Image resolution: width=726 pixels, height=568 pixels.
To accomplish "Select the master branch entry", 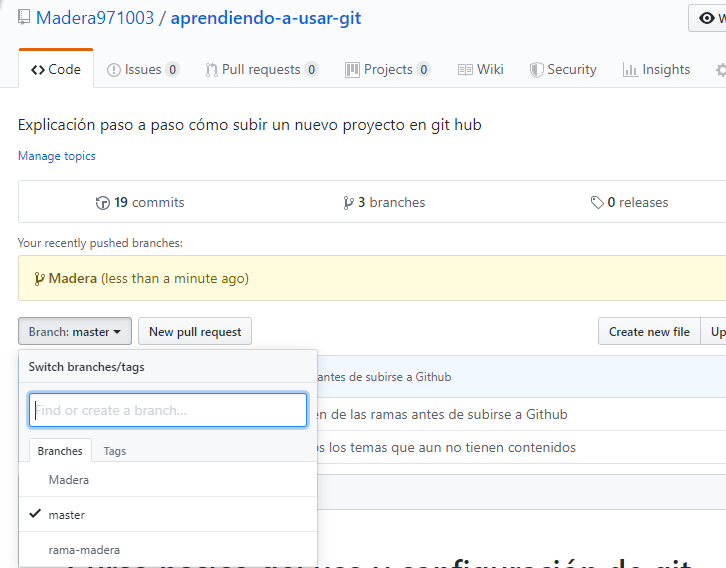I will click(x=168, y=514).
